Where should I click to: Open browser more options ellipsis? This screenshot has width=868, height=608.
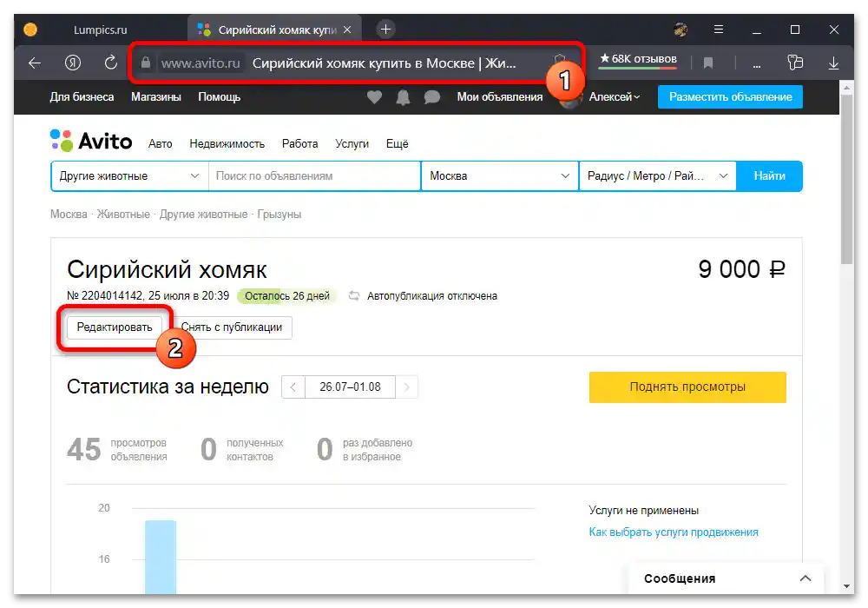click(x=756, y=65)
